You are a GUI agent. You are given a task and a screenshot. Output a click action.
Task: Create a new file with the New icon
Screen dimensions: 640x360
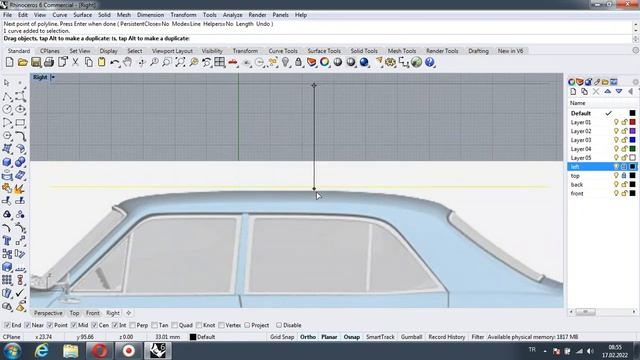[x=9, y=62]
